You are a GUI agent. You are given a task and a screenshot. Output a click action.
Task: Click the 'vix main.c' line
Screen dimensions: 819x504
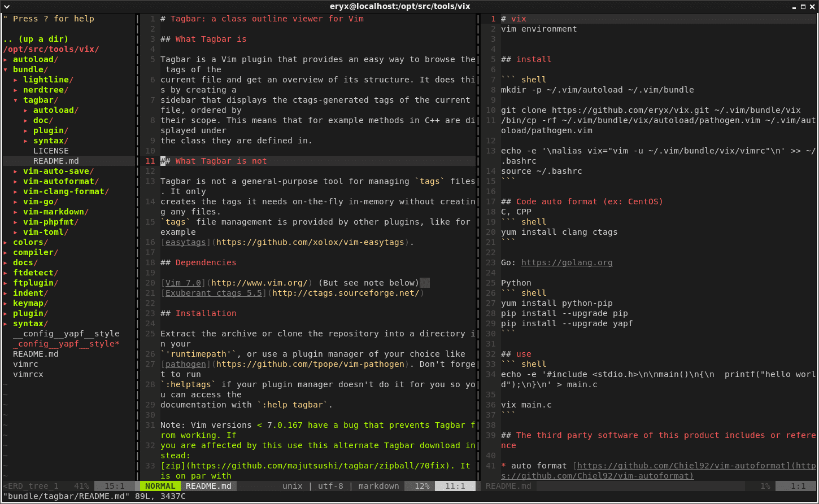pyautogui.click(x=526, y=405)
